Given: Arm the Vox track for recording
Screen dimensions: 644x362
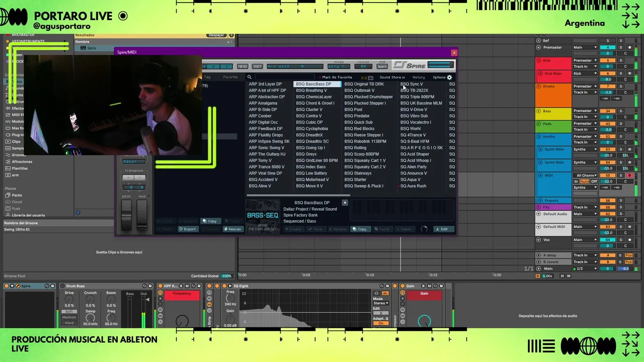Looking at the screenshot, I should coord(629,240).
